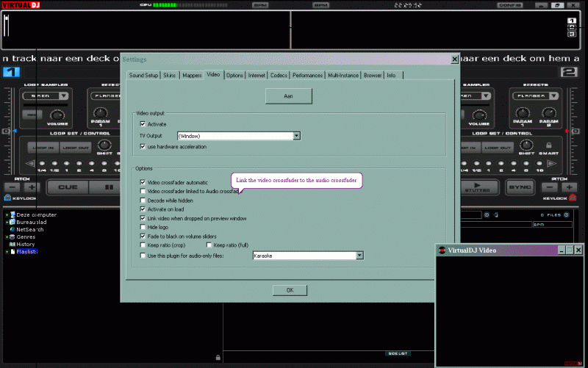Click deck 2 pitch slider handle
The image size is (588, 368).
pos(576,131)
